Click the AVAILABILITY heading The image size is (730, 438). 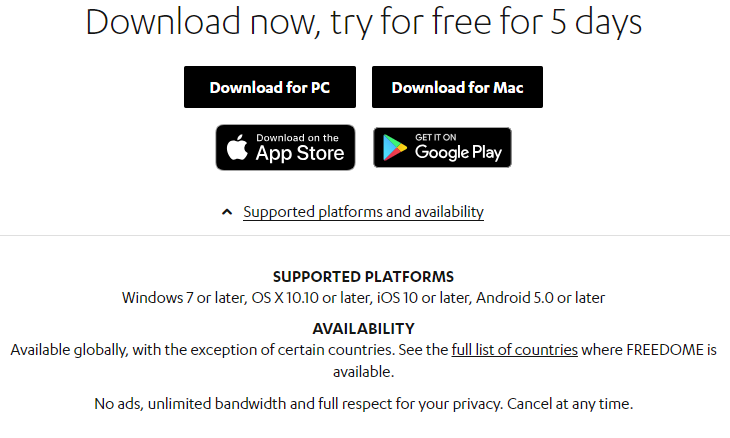(x=363, y=329)
